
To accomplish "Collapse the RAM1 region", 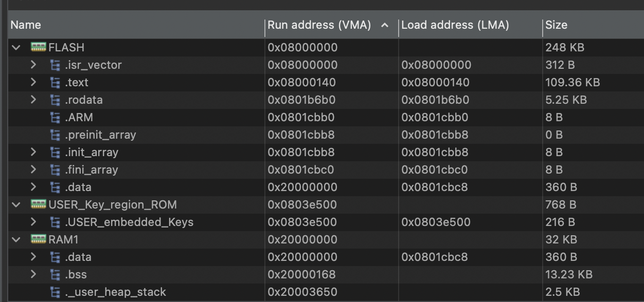I will pos(15,239).
